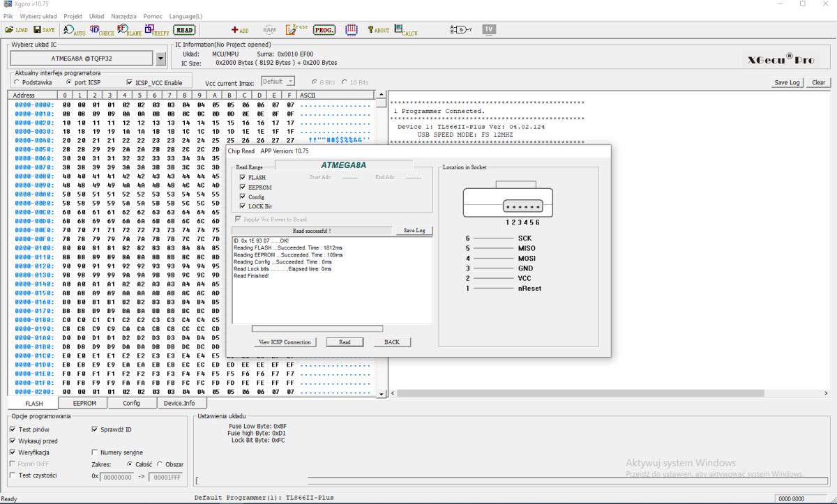Open the IC chip selection dropdown arrow
The image size is (837, 504).
pos(161,58)
